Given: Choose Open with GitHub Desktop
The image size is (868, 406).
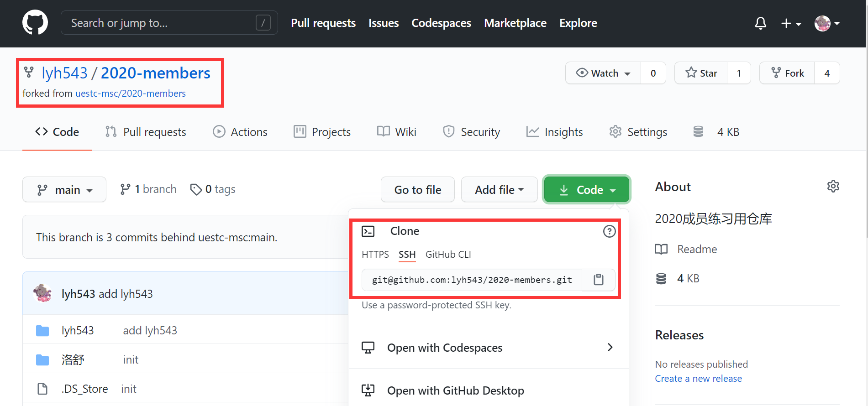Looking at the screenshot, I should click(x=489, y=390).
